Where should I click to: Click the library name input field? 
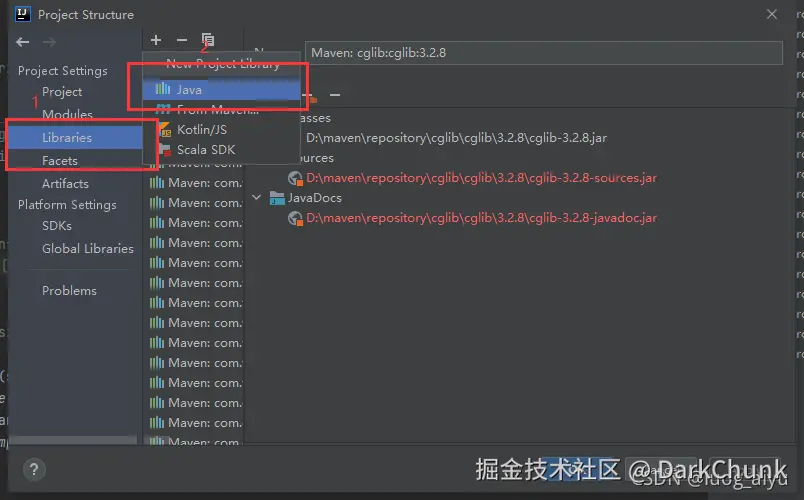pos(544,53)
